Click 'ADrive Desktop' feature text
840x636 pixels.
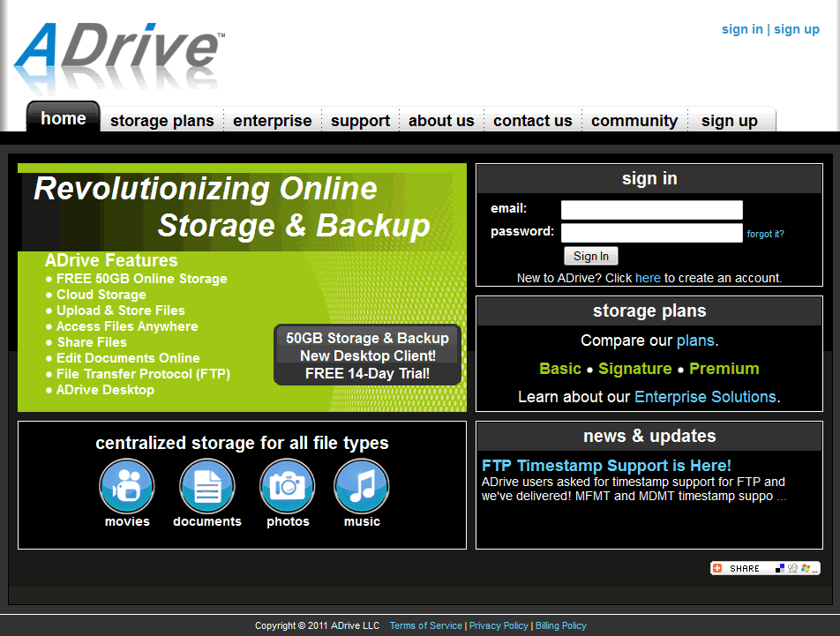[105, 390]
